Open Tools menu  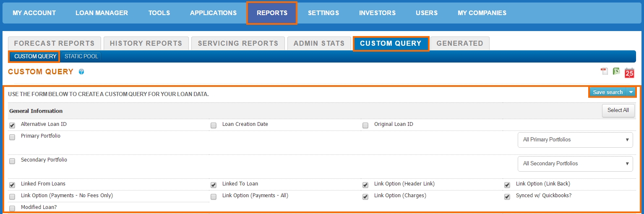[159, 13]
